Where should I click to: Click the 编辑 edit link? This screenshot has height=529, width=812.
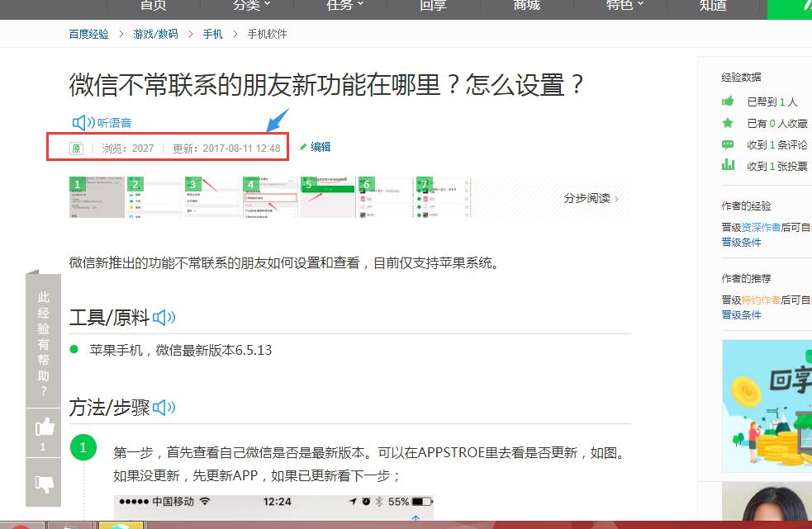click(321, 147)
